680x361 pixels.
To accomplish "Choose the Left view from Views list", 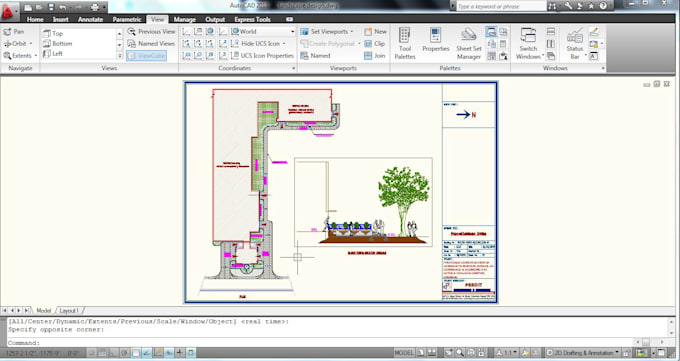I will 53,54.
